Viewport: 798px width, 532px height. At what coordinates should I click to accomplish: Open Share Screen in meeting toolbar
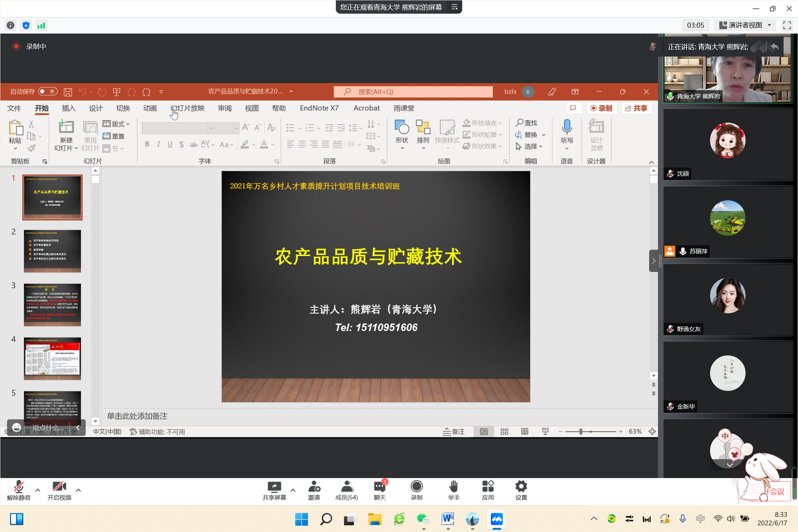pyautogui.click(x=274, y=491)
